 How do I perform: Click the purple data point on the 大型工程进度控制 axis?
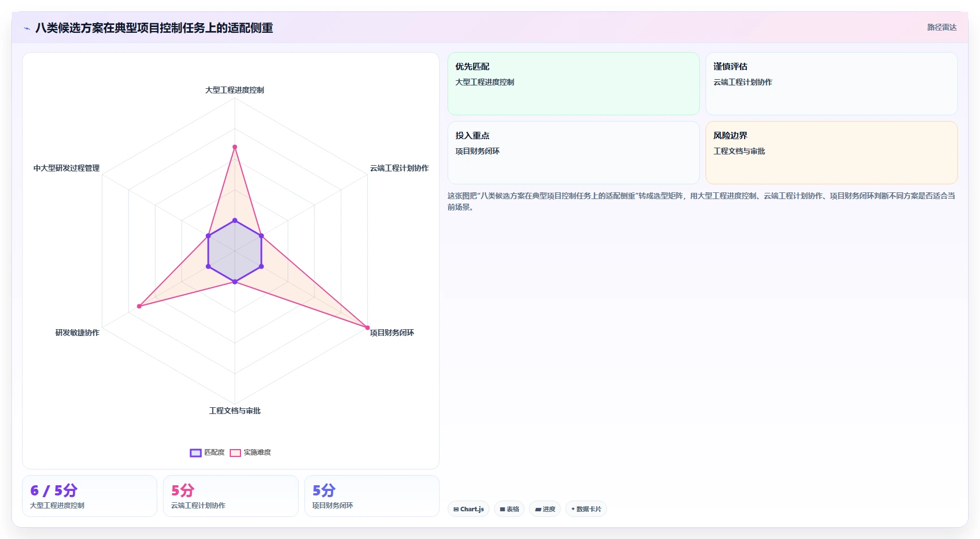pyautogui.click(x=235, y=221)
